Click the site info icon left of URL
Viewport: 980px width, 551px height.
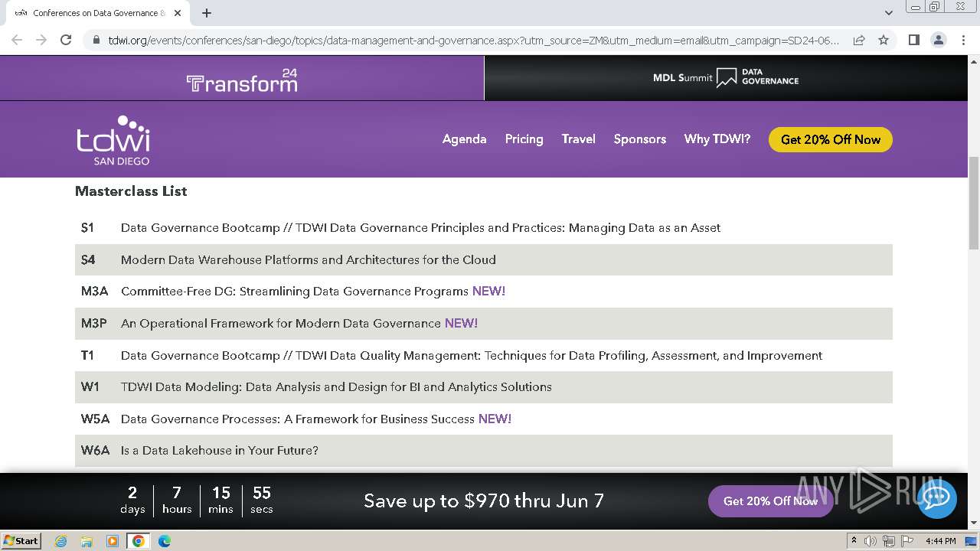(96, 40)
